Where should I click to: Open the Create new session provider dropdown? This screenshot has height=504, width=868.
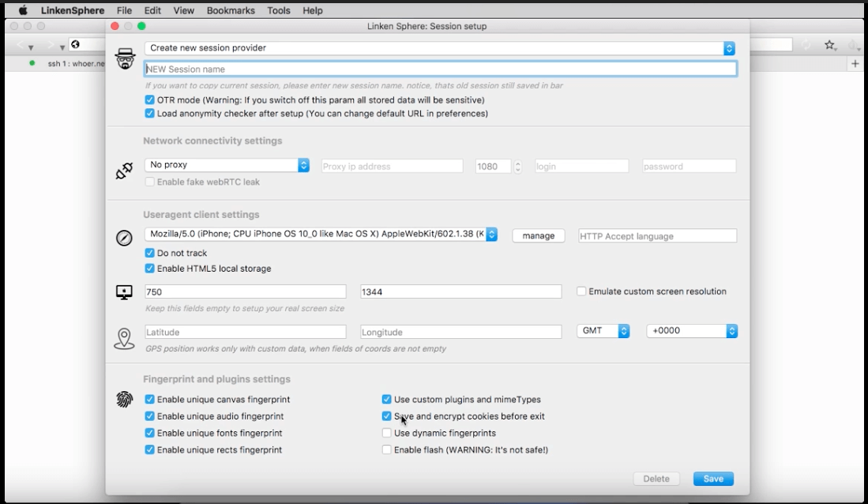tap(440, 48)
